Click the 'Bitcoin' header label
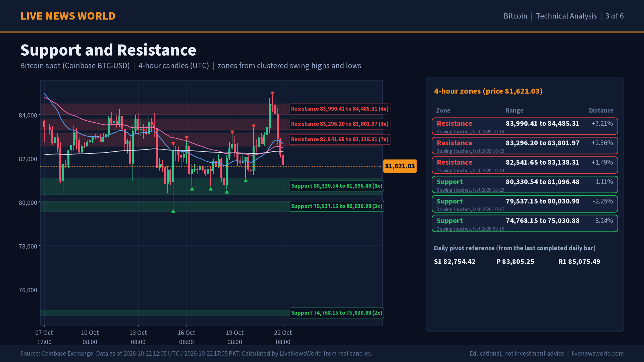644x362 pixels. [515, 16]
